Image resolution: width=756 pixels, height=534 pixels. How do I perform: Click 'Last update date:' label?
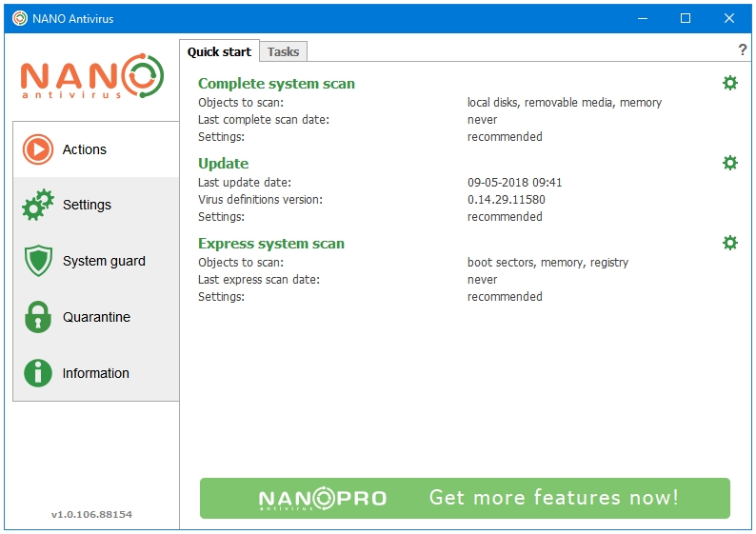coord(245,183)
